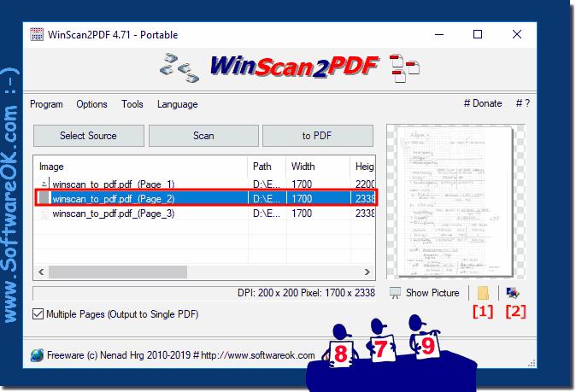
Task: Click the scanned page preview thumbnail
Action: [x=456, y=202]
